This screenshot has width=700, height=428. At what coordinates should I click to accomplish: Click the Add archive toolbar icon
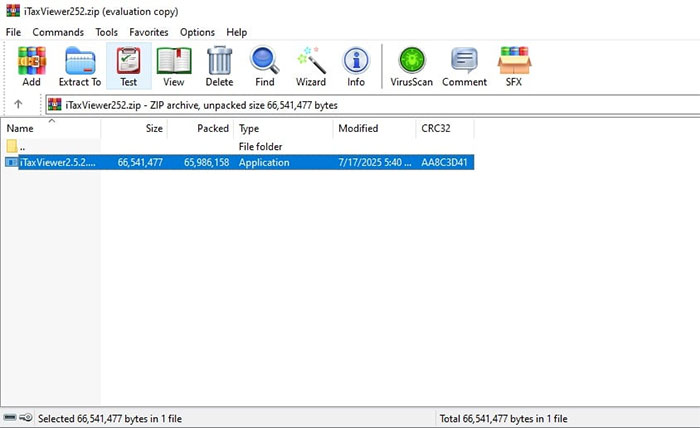click(31, 66)
